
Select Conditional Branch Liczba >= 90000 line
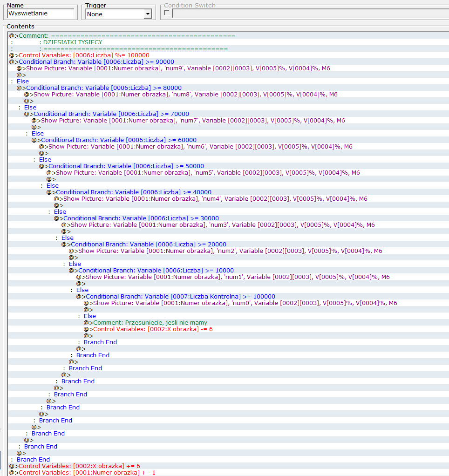[92, 62]
